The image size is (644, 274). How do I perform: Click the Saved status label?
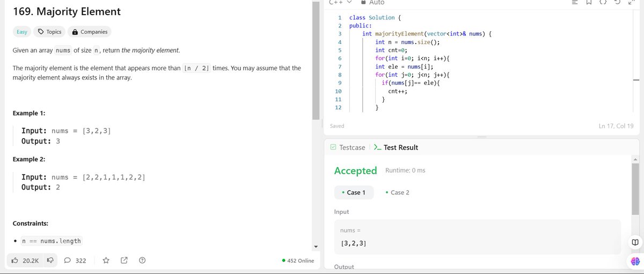337,126
